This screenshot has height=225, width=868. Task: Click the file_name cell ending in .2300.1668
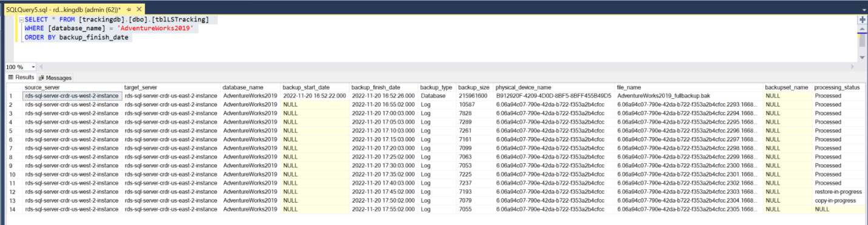(x=689, y=166)
